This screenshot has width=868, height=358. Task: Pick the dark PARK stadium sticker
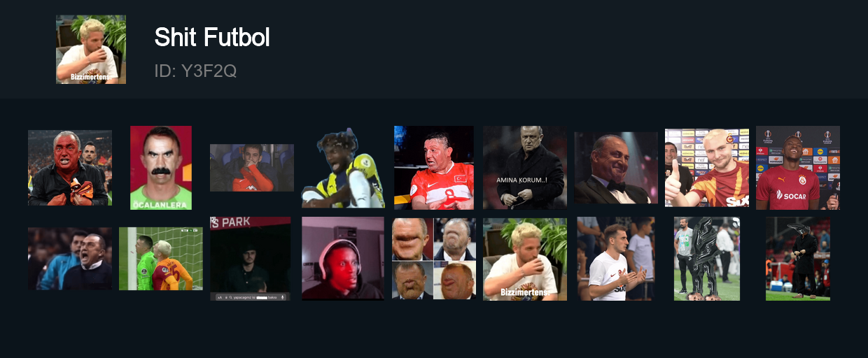(x=251, y=259)
